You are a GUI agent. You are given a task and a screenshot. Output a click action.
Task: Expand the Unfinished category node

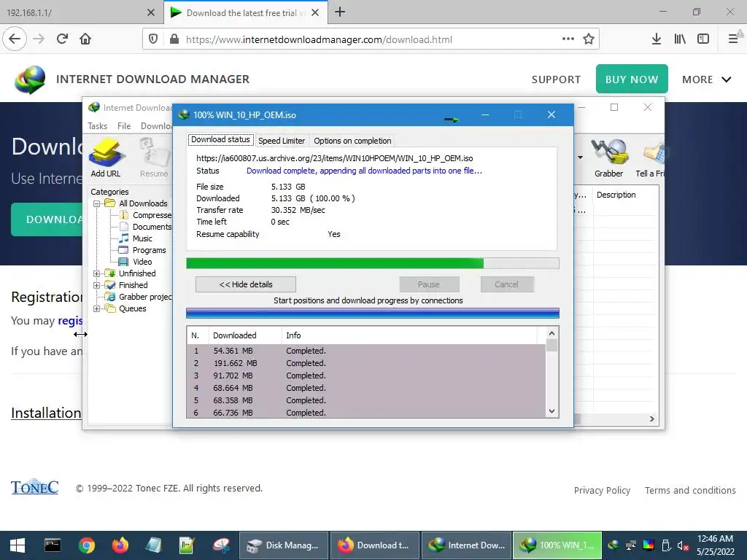click(x=96, y=274)
